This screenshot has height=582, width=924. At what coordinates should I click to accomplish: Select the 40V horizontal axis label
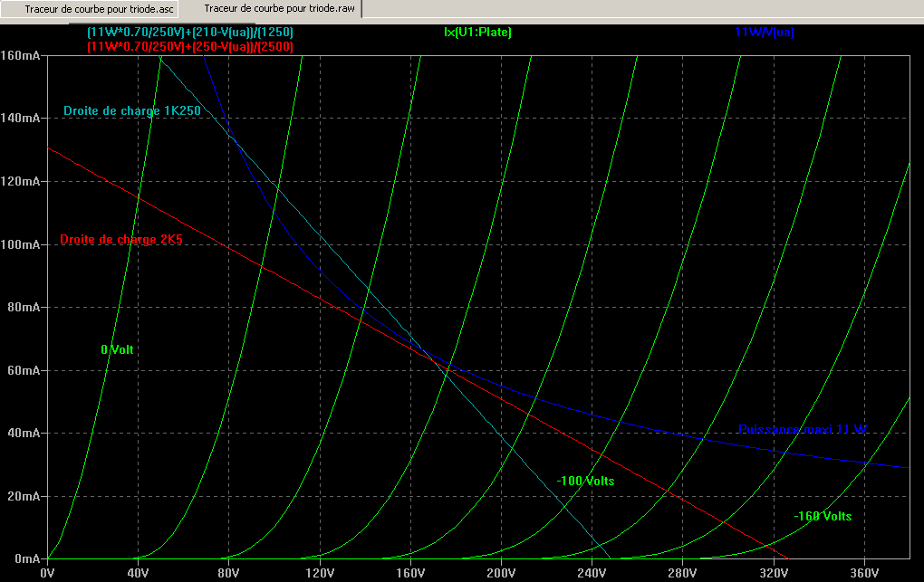coord(138,573)
